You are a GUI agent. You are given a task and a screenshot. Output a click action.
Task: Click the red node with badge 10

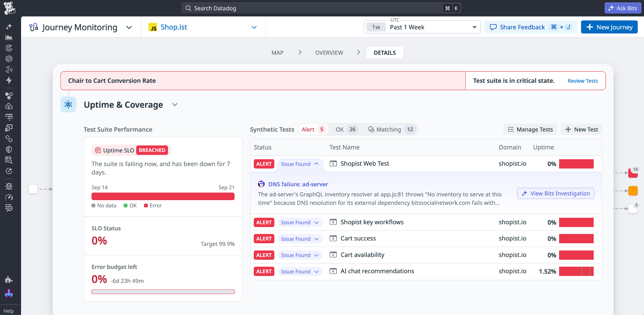pos(633,173)
